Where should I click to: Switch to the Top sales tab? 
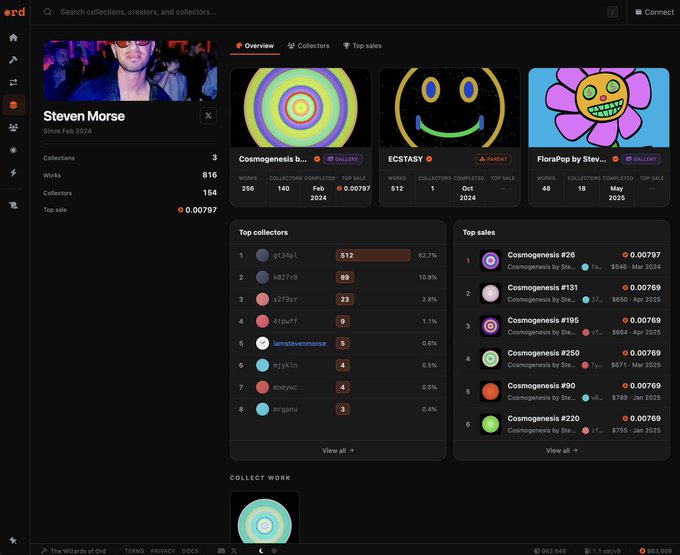click(363, 46)
